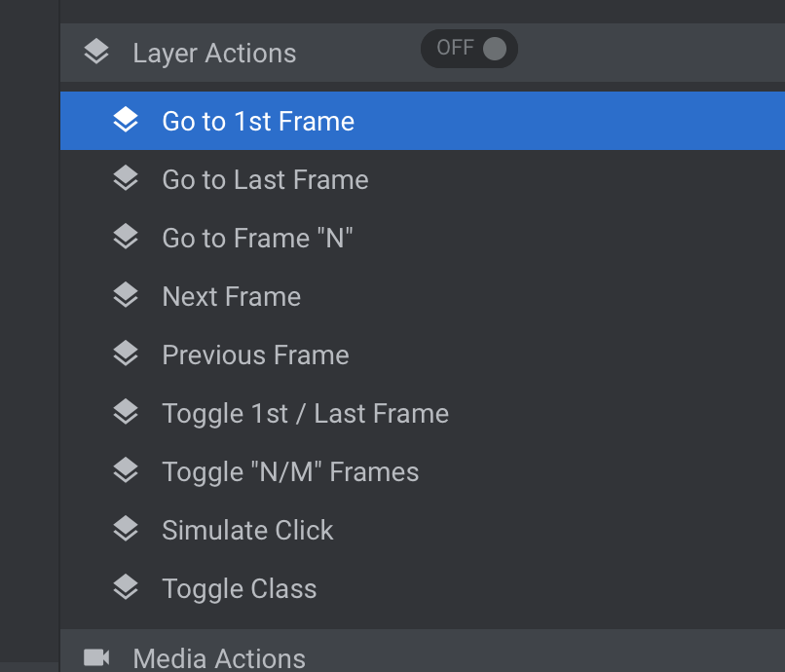Viewport: 785px width, 672px height.
Task: Choose the Previous Frame action
Action: (423, 355)
